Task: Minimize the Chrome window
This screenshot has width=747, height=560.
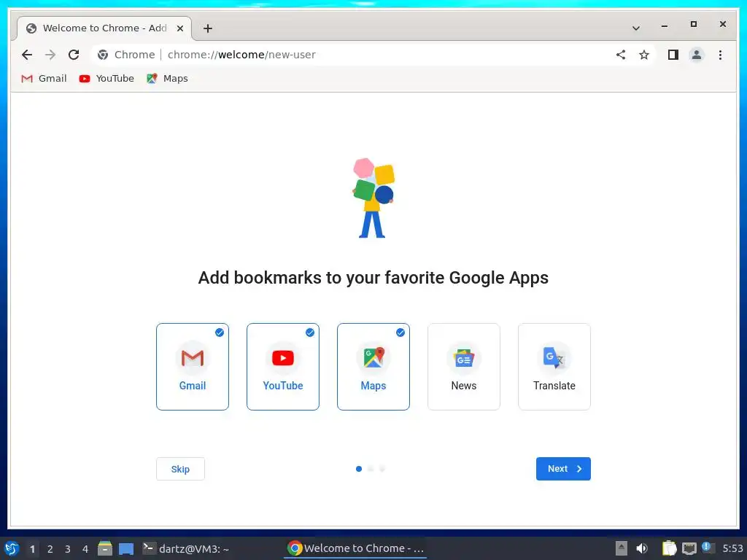Action: click(x=665, y=26)
